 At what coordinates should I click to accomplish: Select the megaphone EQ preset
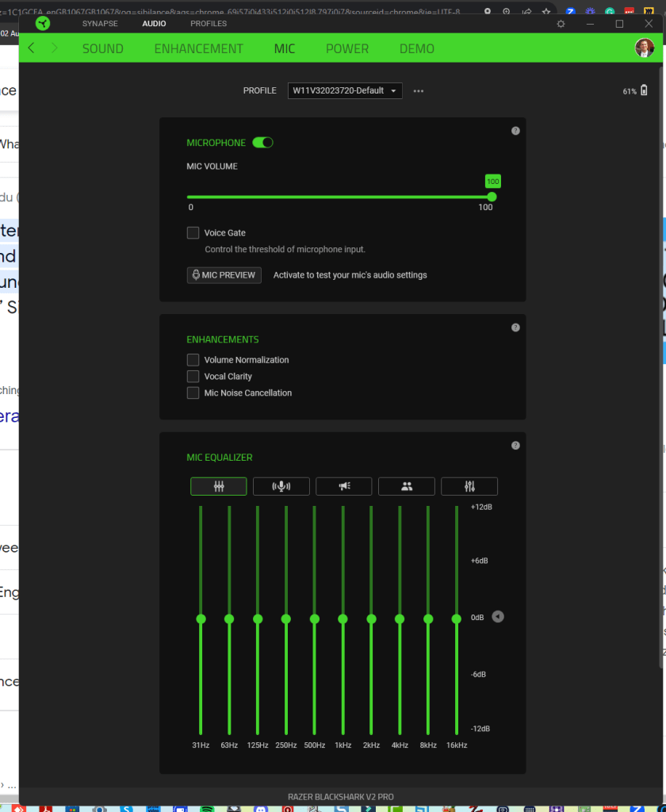pyautogui.click(x=344, y=486)
